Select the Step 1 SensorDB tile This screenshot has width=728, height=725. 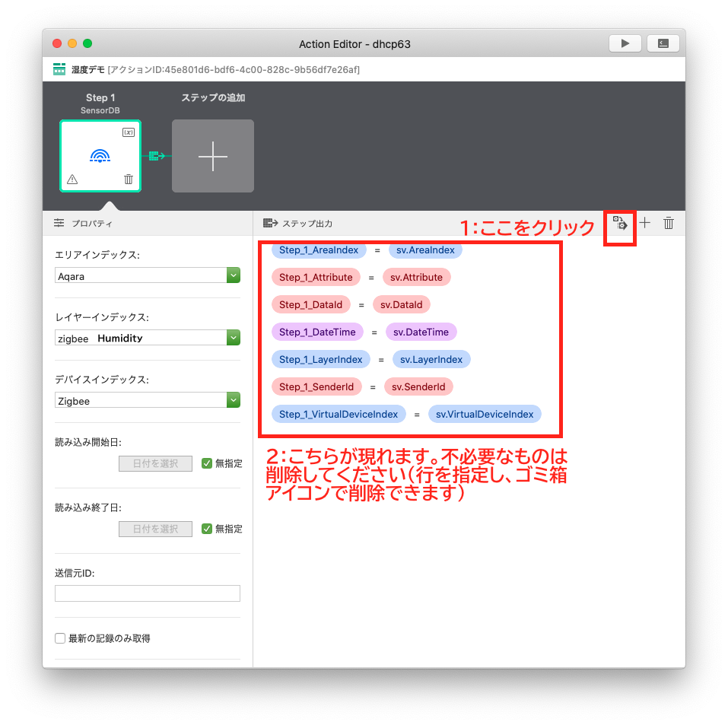pos(100,156)
